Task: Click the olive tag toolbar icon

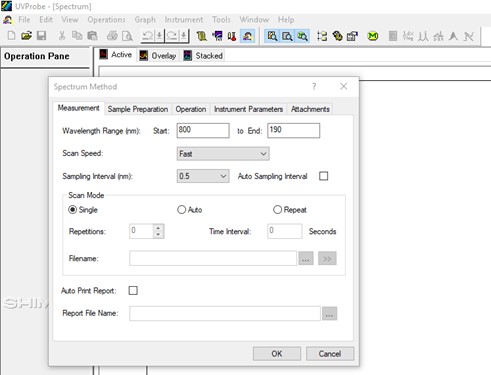Action: [337, 36]
